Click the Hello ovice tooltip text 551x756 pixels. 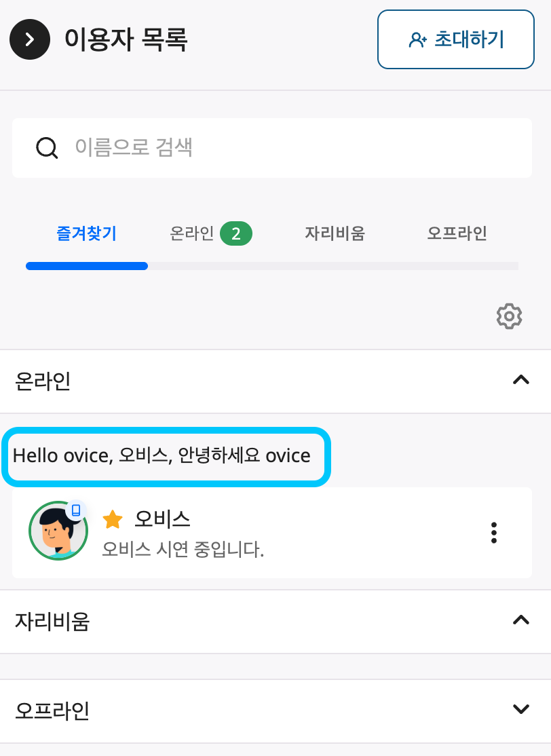(x=161, y=455)
